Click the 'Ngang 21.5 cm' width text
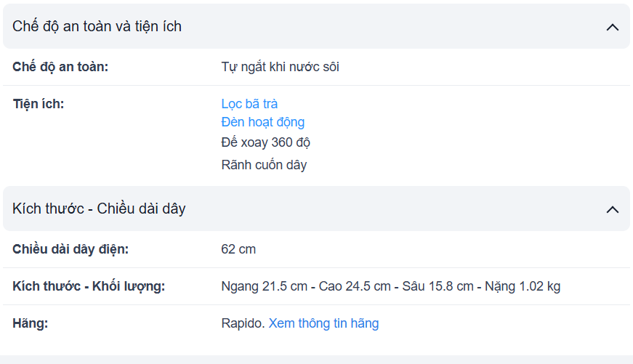The image size is (633, 364). pos(264,286)
